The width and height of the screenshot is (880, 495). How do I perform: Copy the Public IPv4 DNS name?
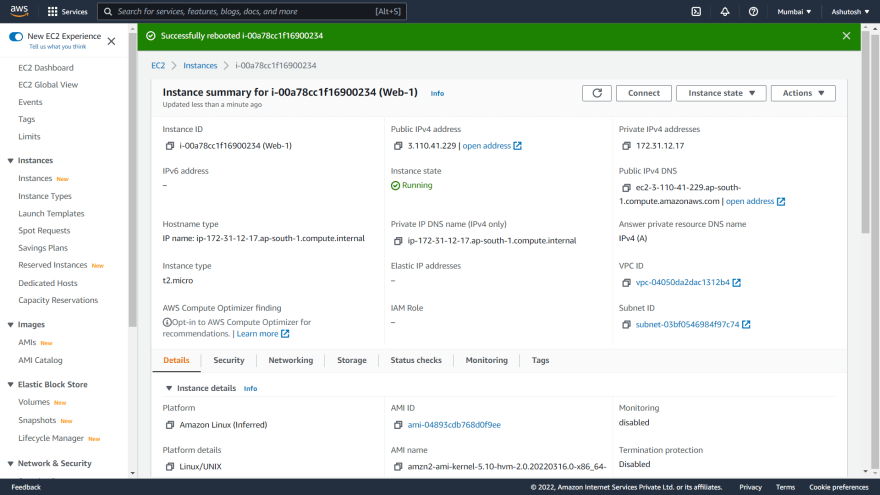point(626,188)
